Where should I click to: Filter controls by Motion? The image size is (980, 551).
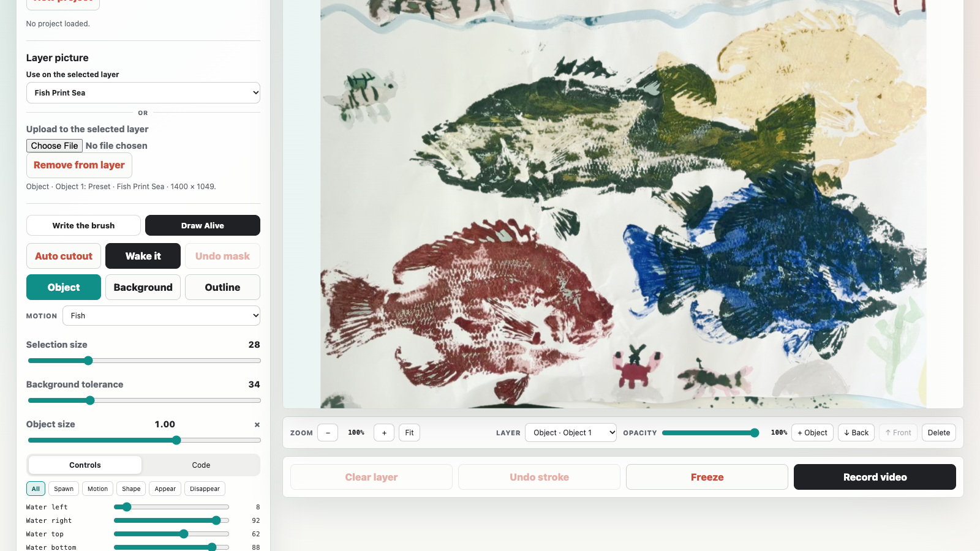97,489
